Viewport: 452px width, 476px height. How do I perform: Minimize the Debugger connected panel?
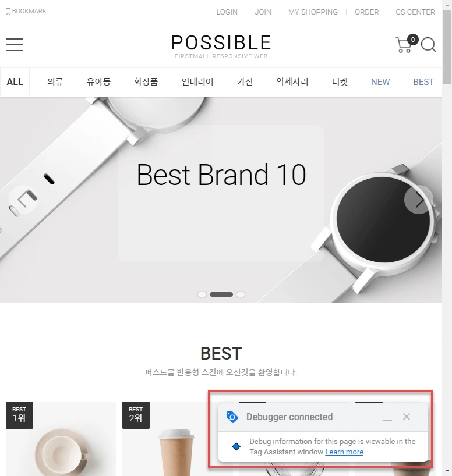click(x=387, y=417)
